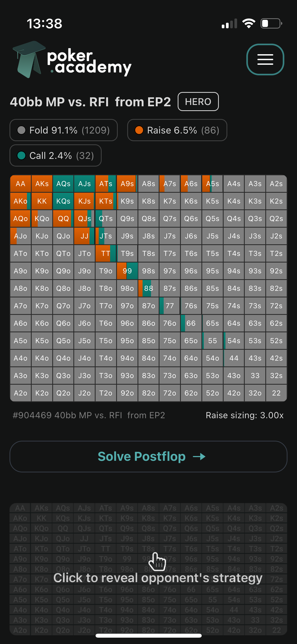
Task: Select the KQs hand cell
Action: [63, 201]
